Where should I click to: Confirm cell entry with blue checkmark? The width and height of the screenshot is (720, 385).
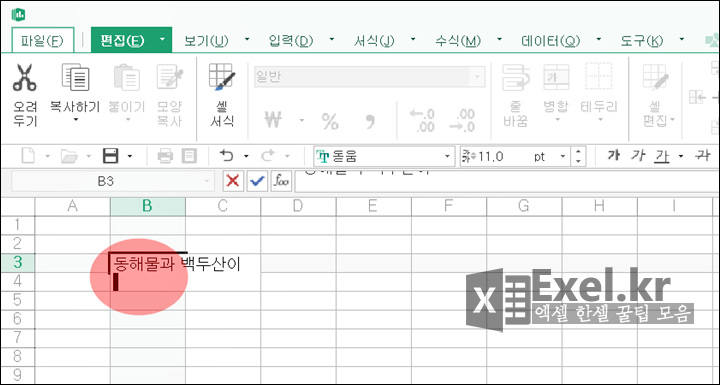pyautogui.click(x=257, y=181)
